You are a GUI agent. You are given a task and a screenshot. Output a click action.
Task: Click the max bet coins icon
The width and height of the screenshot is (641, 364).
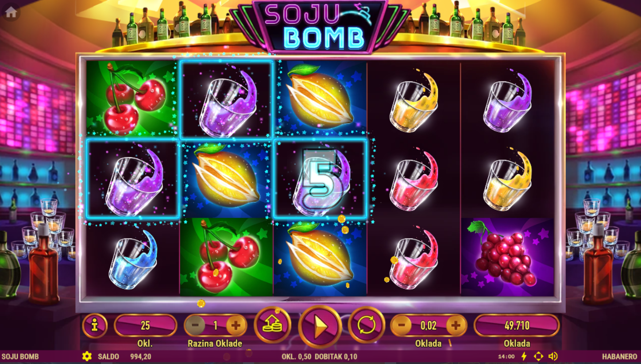(x=273, y=325)
